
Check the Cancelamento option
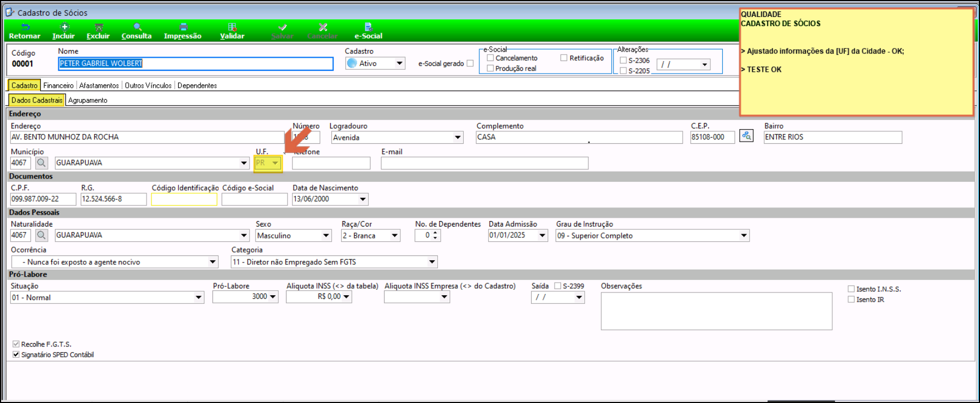(490, 58)
